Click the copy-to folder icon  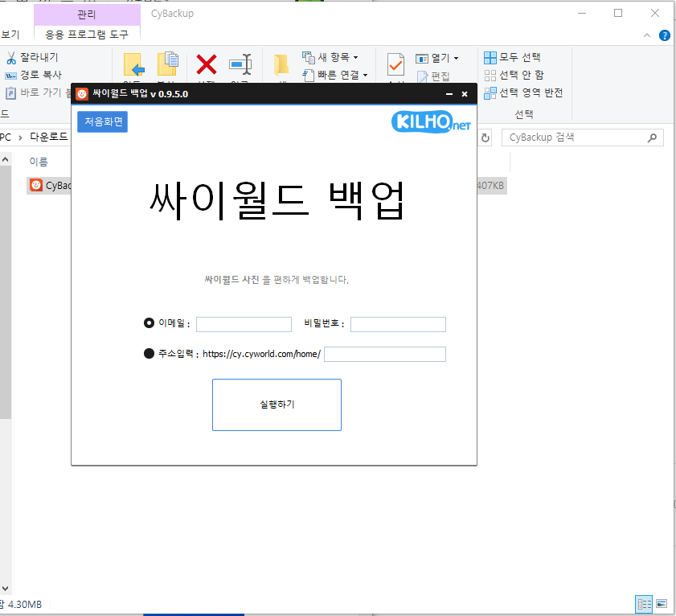167,64
